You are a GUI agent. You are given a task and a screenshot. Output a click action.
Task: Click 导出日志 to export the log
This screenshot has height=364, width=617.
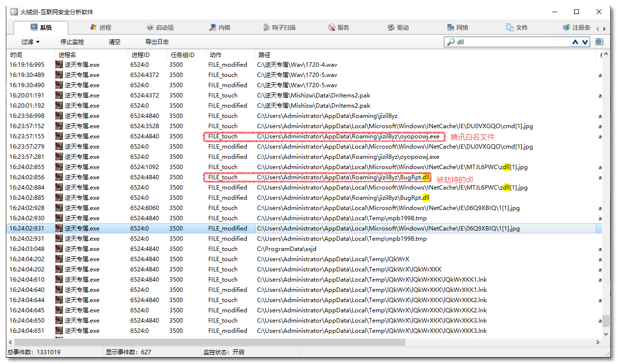point(157,42)
